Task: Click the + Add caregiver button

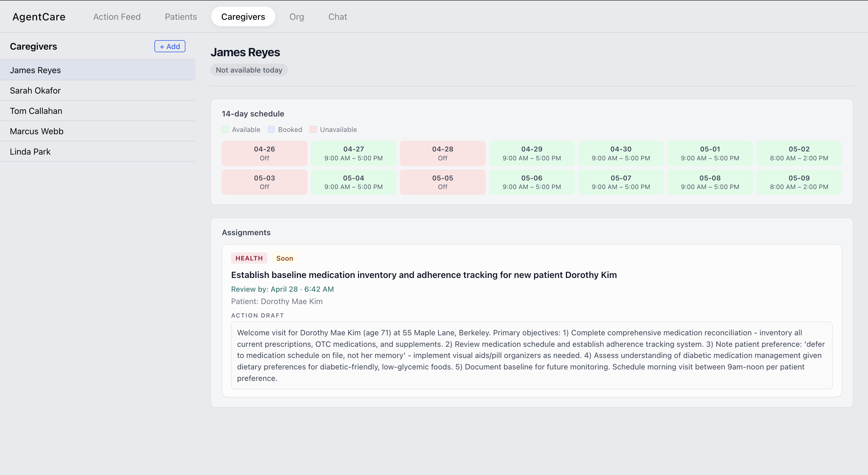Action: tap(169, 46)
